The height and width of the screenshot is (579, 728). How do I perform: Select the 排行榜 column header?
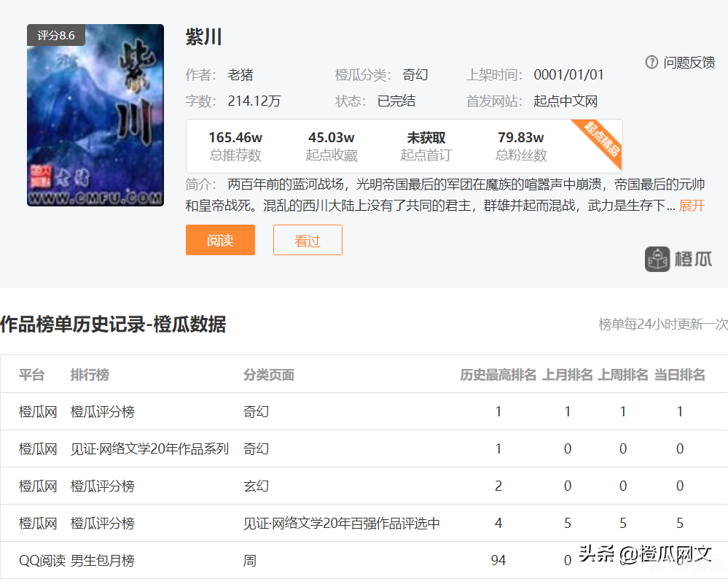[x=89, y=373]
